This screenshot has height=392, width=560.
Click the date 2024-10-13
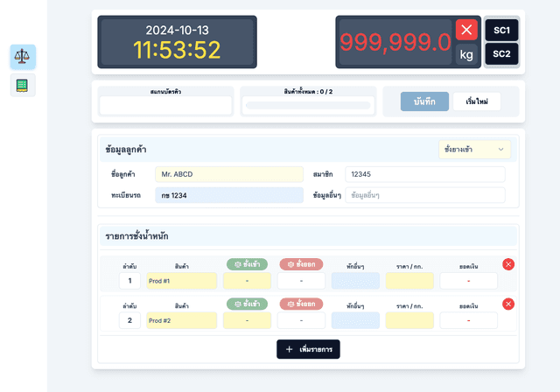(x=177, y=30)
